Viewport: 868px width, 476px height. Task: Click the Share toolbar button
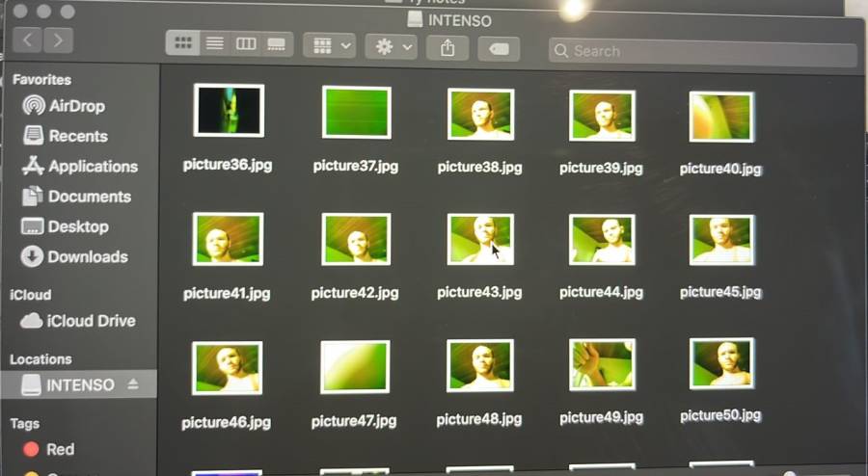(x=447, y=47)
